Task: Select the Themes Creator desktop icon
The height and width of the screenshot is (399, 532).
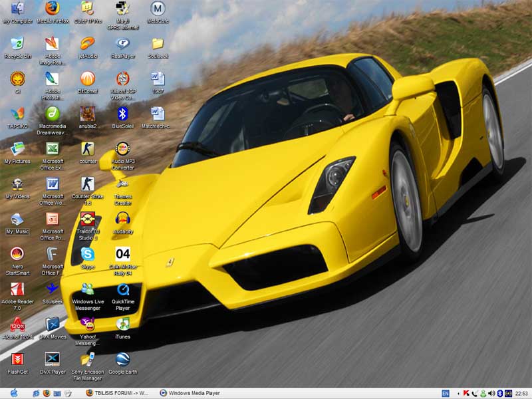Action: pos(123,192)
